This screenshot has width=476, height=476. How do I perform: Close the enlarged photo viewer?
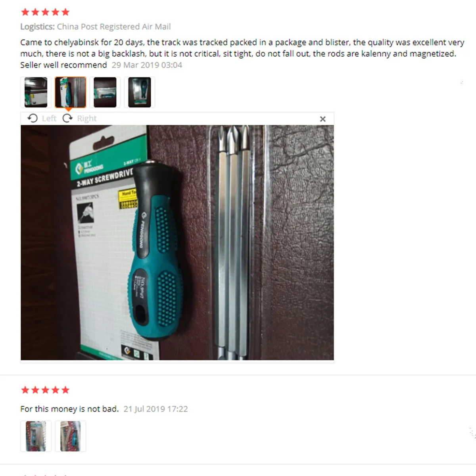coord(323,119)
